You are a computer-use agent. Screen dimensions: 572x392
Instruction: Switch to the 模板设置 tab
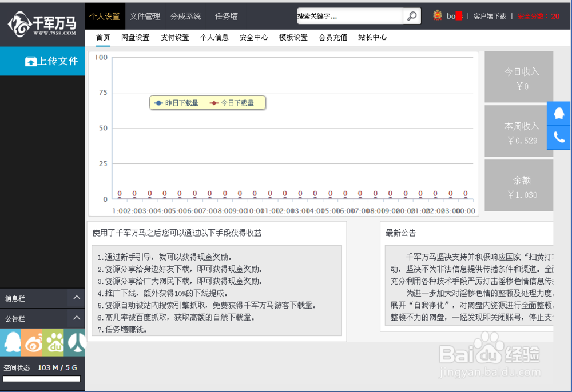pos(293,38)
